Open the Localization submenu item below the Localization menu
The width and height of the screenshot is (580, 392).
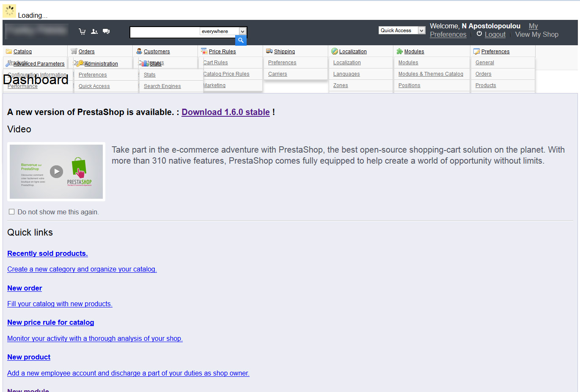click(x=347, y=63)
